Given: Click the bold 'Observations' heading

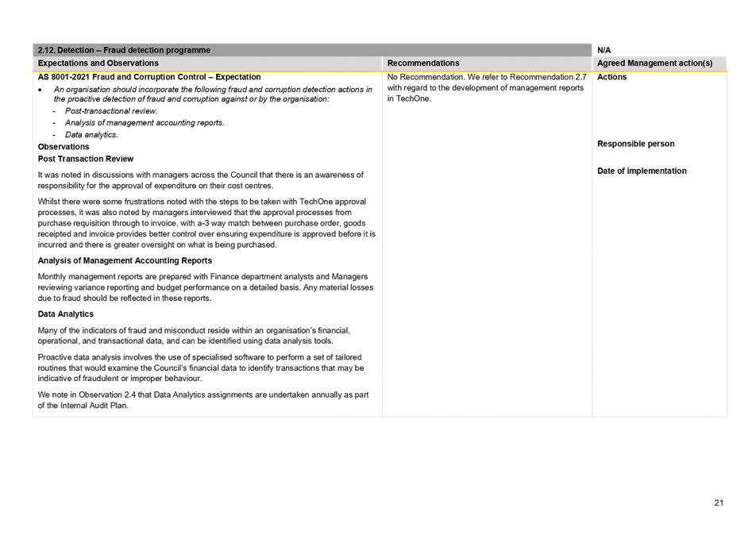Looking at the screenshot, I should pos(64,147).
